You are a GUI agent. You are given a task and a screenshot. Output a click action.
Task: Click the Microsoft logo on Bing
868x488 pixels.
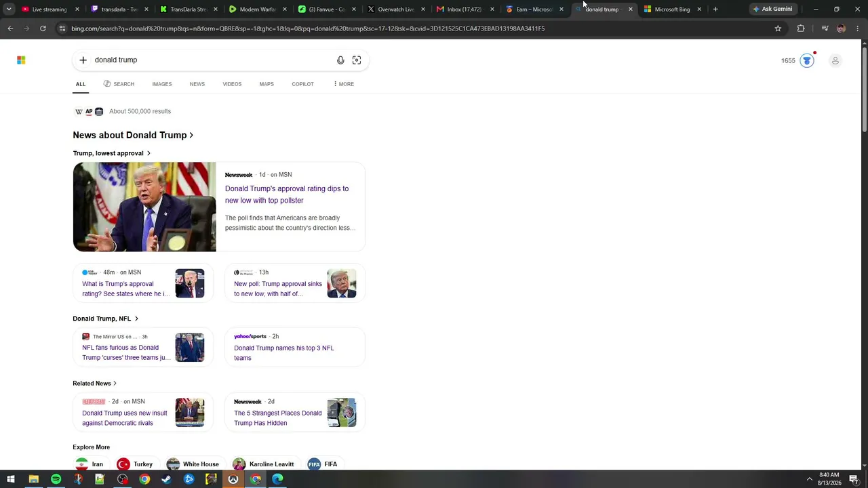click(21, 60)
